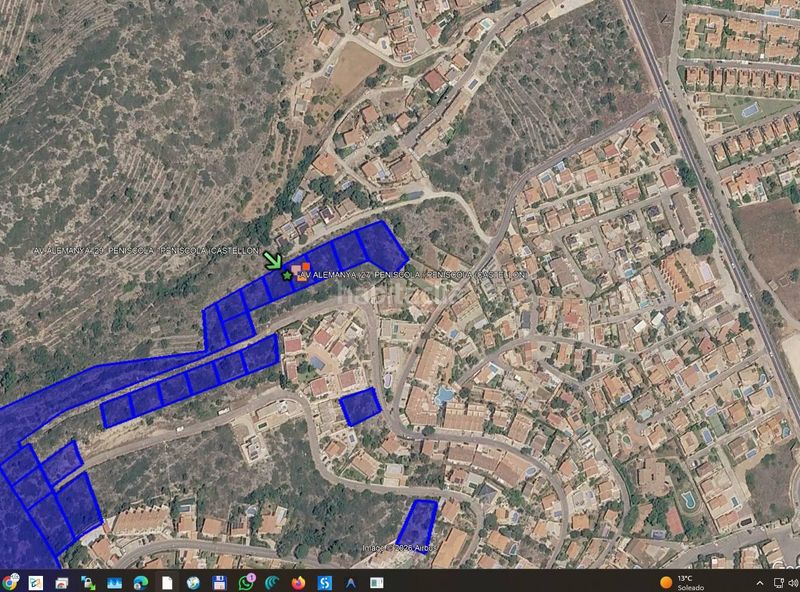Open the teal swirl app icon
The width and height of the screenshot is (800, 592).
point(272,583)
